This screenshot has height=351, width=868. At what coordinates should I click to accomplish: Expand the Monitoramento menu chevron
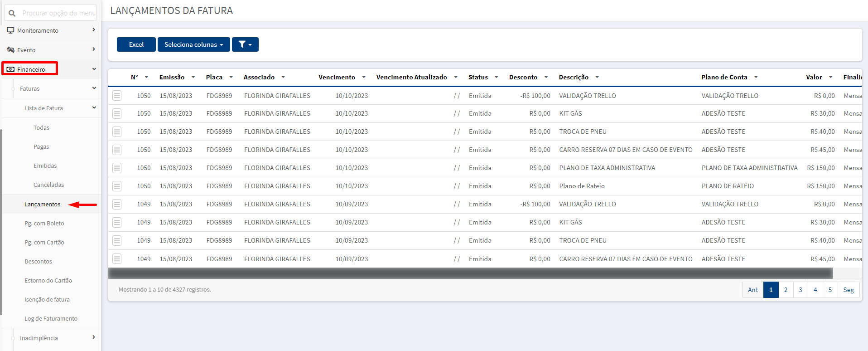tap(94, 30)
